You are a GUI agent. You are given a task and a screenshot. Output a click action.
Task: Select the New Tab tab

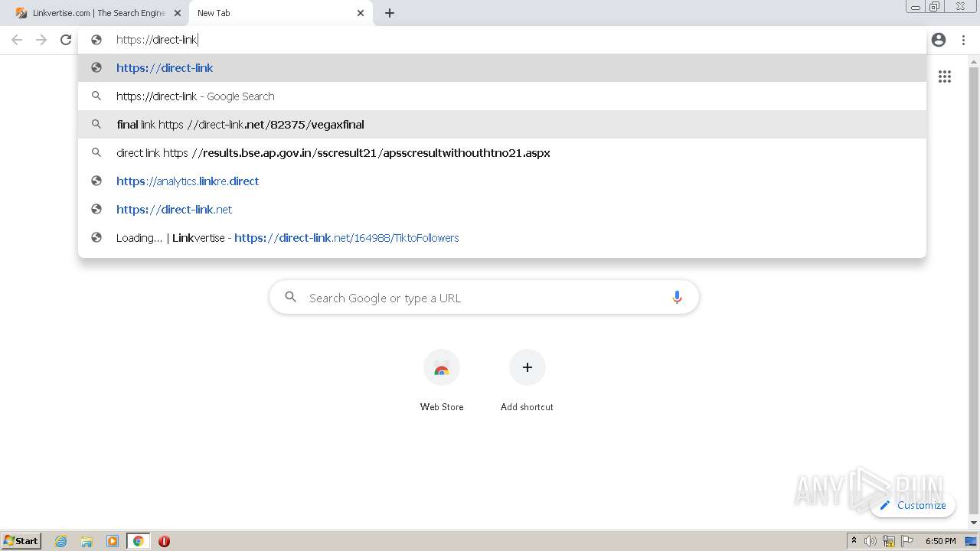pos(281,13)
